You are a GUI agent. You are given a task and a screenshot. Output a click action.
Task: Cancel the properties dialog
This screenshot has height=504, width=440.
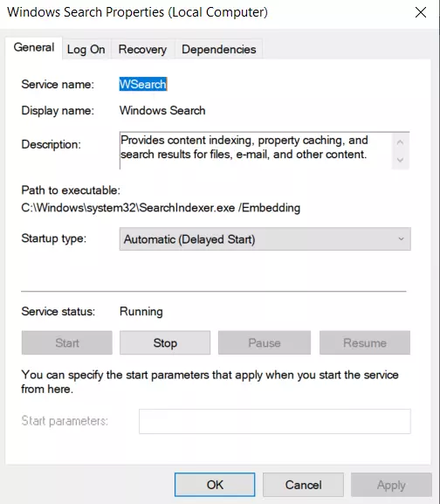pos(303,485)
